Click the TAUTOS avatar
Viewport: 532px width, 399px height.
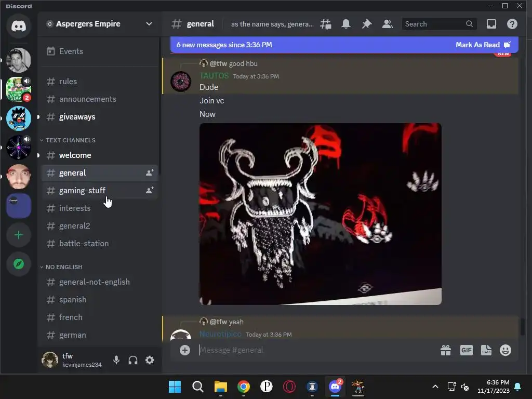(x=180, y=82)
